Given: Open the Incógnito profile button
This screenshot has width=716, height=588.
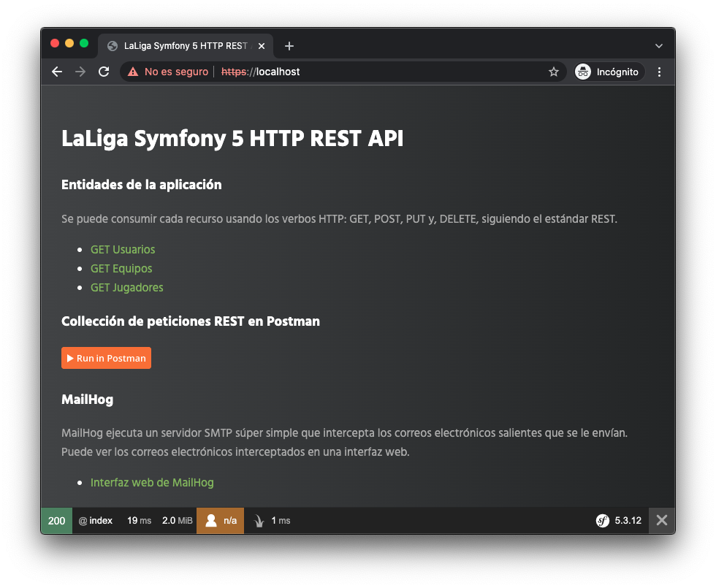Looking at the screenshot, I should 609,72.
